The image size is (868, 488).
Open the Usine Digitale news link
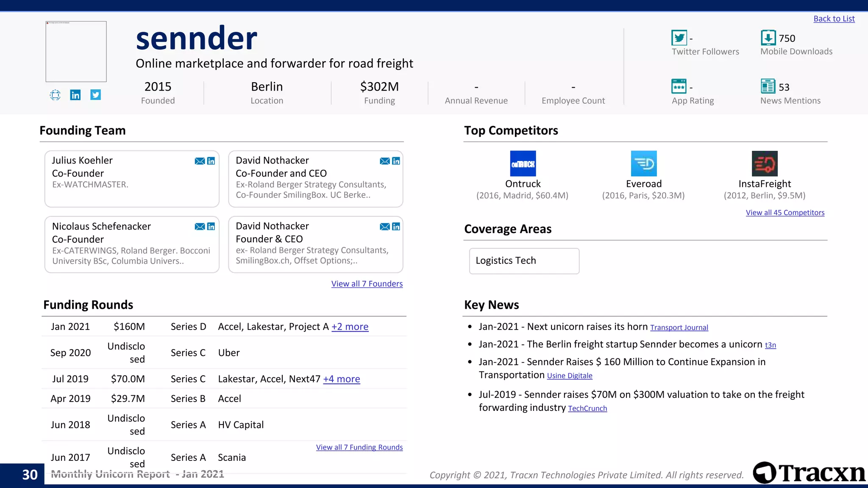tap(570, 376)
